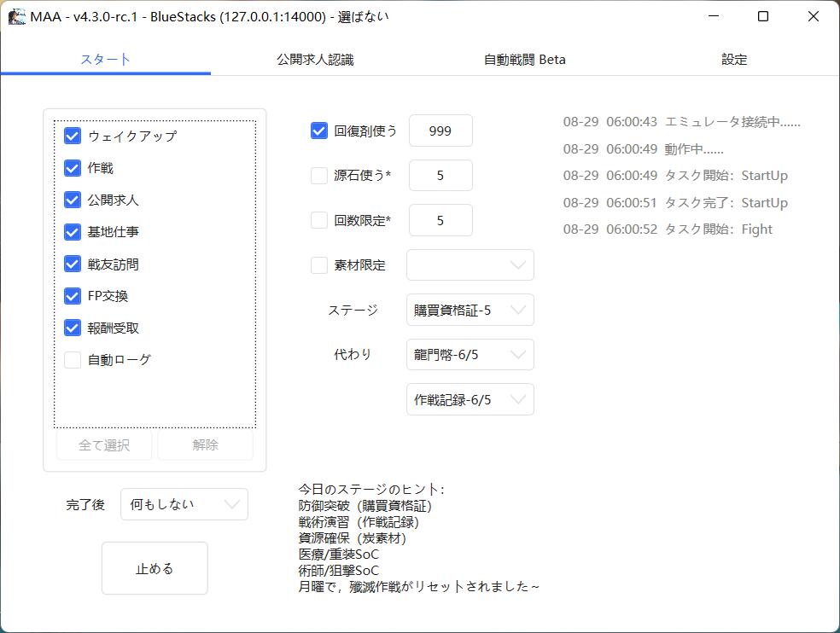
Task: Click the 完了後 label text
Action: point(85,504)
